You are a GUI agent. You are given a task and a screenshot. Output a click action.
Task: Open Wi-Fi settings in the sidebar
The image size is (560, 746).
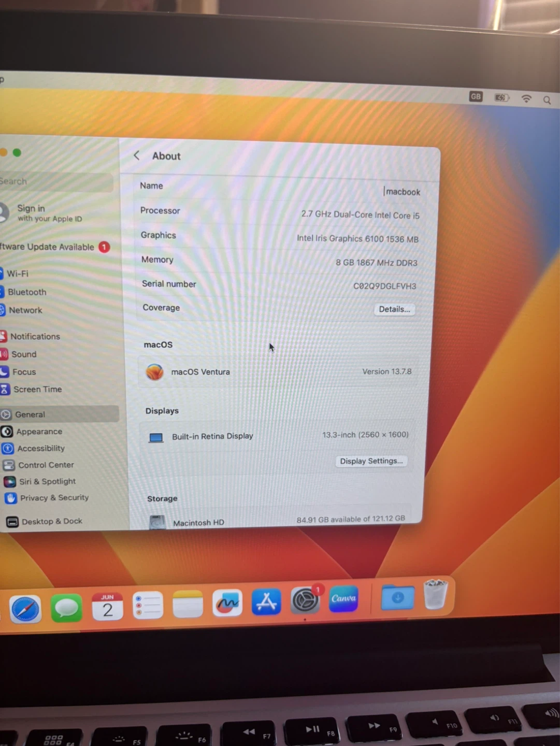point(18,274)
